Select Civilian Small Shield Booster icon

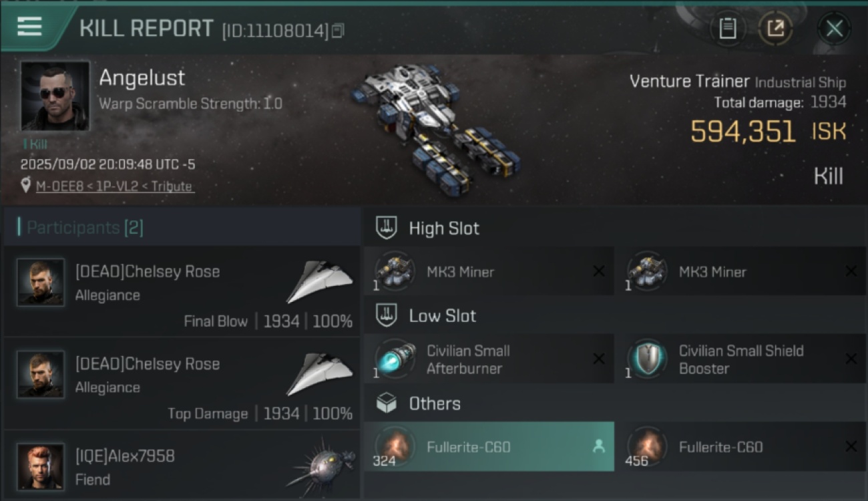coord(647,359)
